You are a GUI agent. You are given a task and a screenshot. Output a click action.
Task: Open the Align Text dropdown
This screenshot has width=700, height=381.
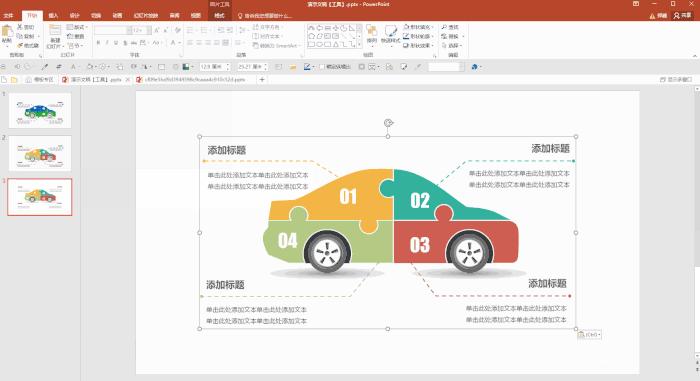[267, 36]
